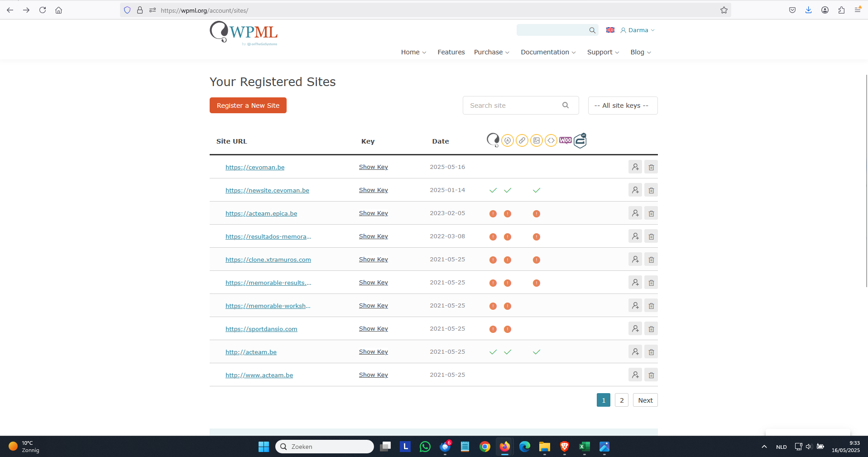Click the search magnifier in site header
The width and height of the screenshot is (868, 457).
tap(592, 30)
